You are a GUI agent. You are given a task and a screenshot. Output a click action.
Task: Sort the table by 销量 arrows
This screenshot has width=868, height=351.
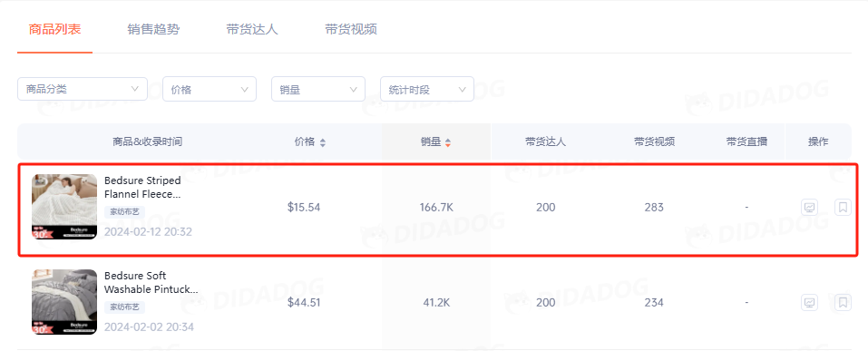point(448,142)
